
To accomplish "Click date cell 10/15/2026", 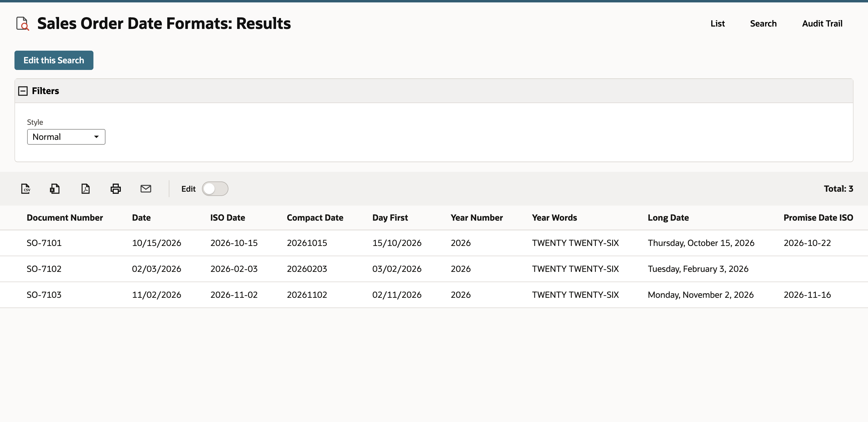I will click(x=157, y=243).
